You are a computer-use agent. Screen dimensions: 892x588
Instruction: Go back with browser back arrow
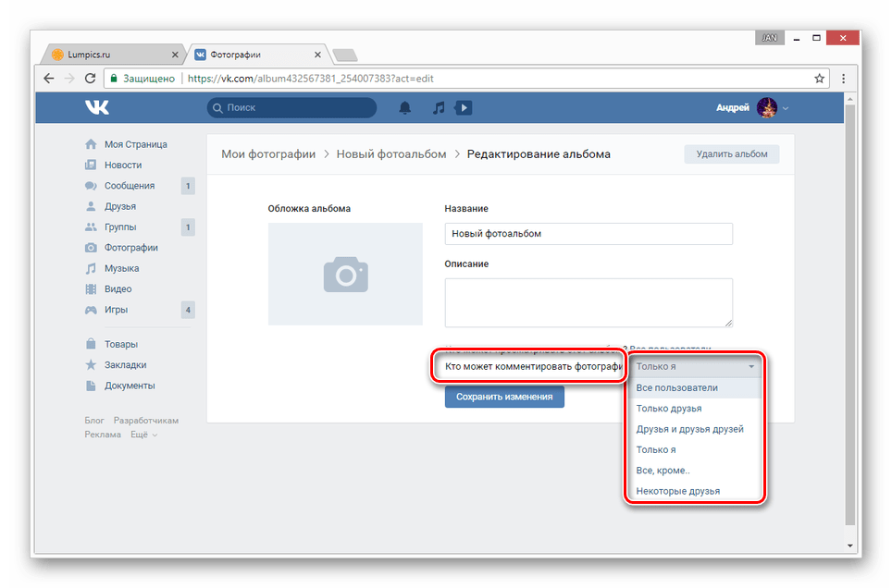click(49, 79)
